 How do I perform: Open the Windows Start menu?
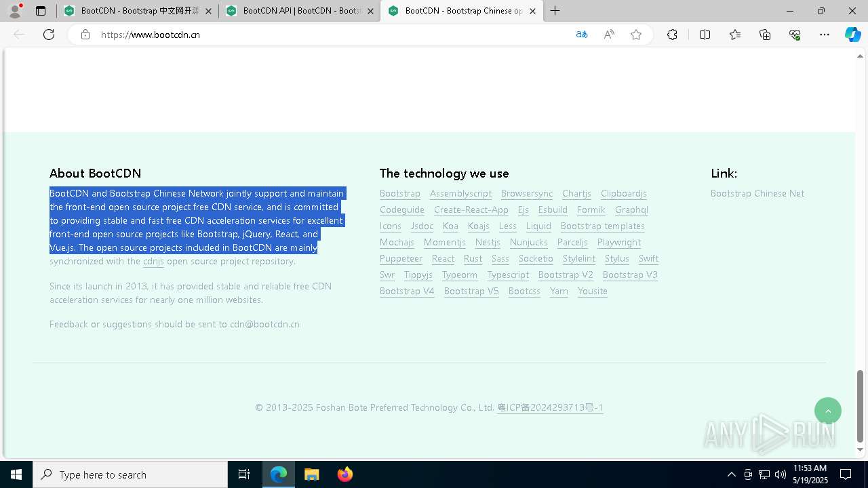16,474
